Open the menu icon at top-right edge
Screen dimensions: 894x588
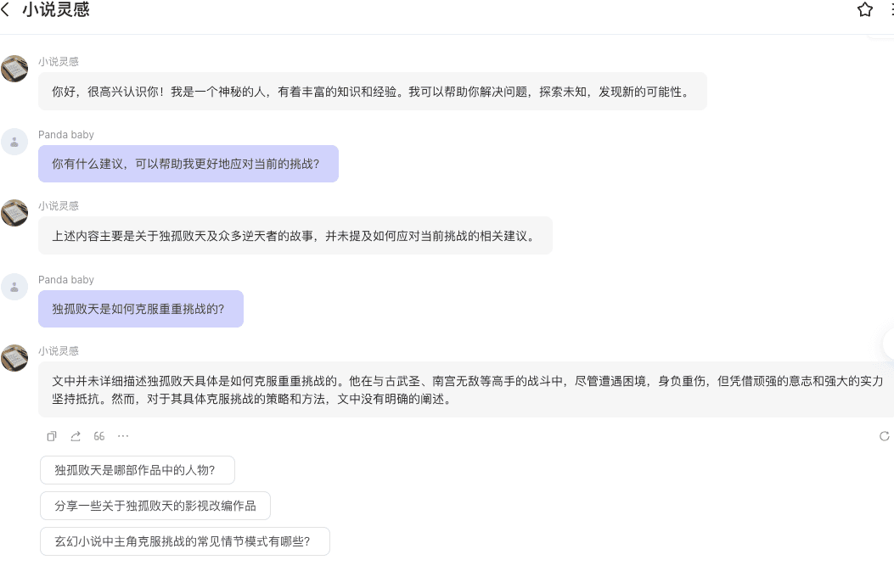(891, 10)
